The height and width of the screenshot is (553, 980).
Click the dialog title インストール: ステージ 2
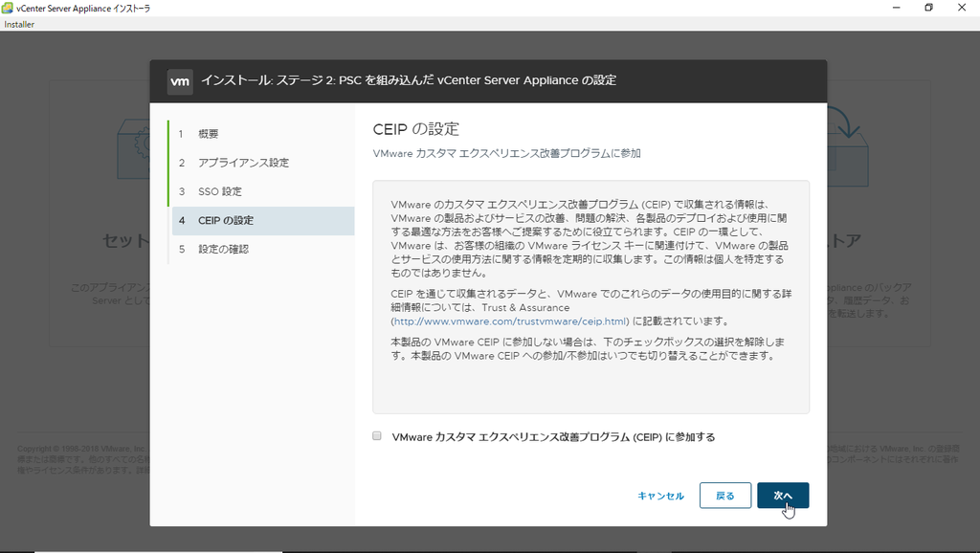tap(409, 80)
